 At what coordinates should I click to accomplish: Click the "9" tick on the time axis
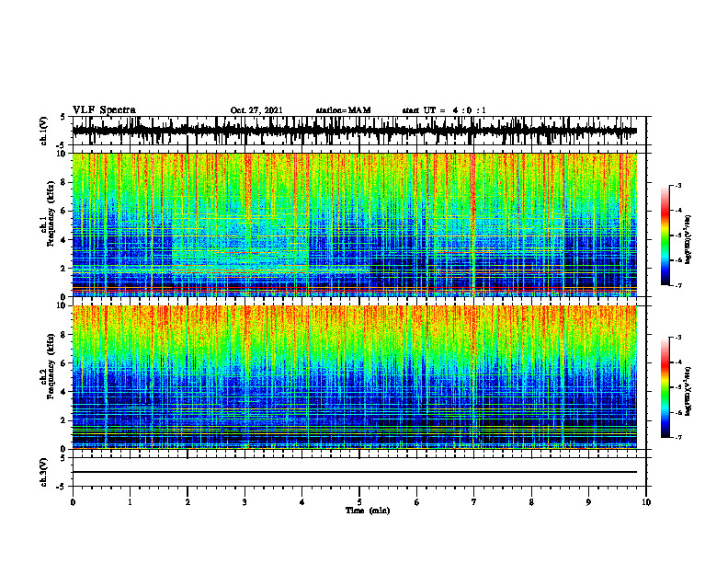(588, 502)
